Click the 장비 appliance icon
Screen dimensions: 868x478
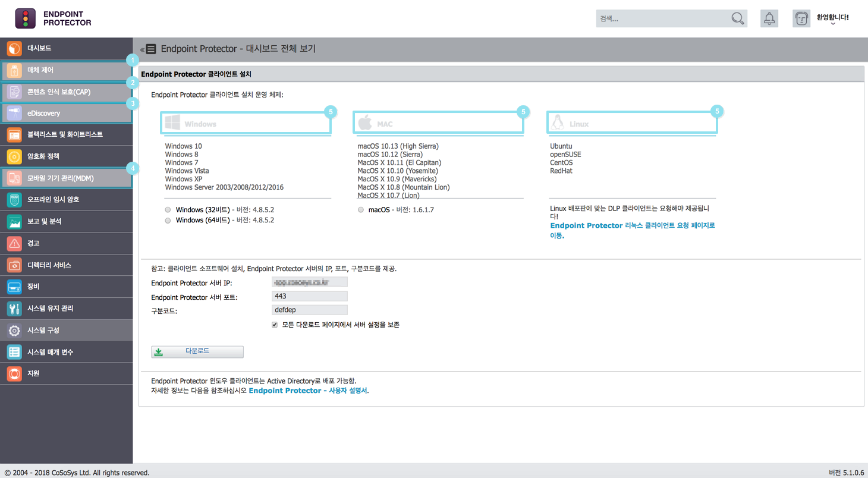(14, 287)
